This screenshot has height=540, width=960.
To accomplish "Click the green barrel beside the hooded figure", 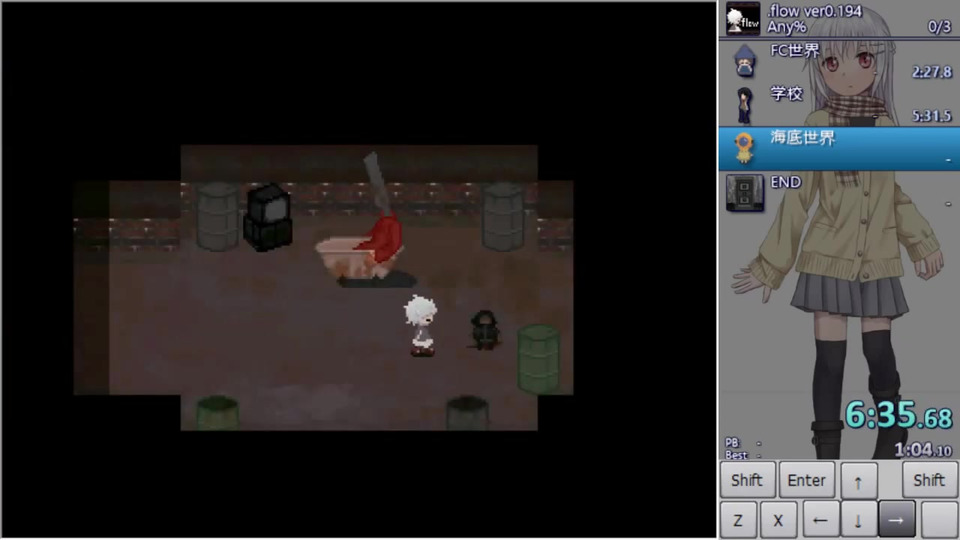I will pos(539,359).
